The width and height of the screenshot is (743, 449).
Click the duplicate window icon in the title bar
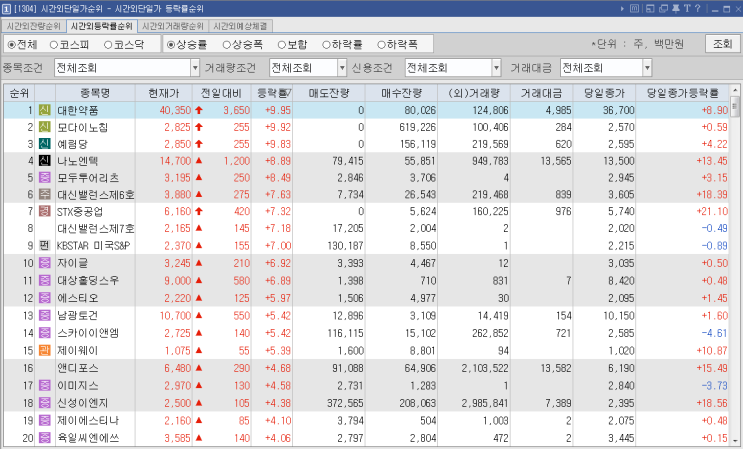(x=663, y=9)
